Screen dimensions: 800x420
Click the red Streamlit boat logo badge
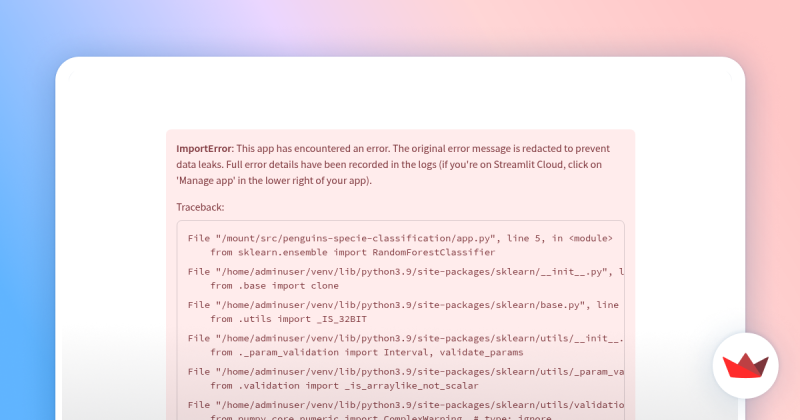(x=745, y=365)
